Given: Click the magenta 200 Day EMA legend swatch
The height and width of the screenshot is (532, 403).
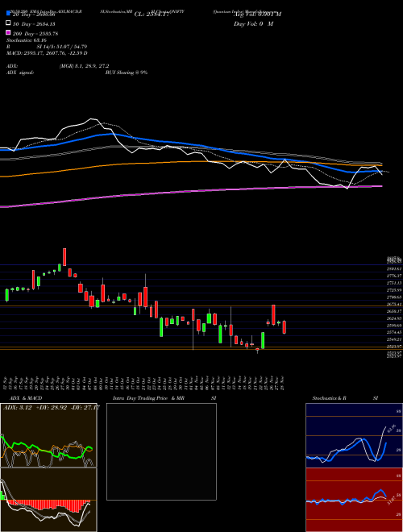Looking at the screenshot, I should click(x=8, y=33).
